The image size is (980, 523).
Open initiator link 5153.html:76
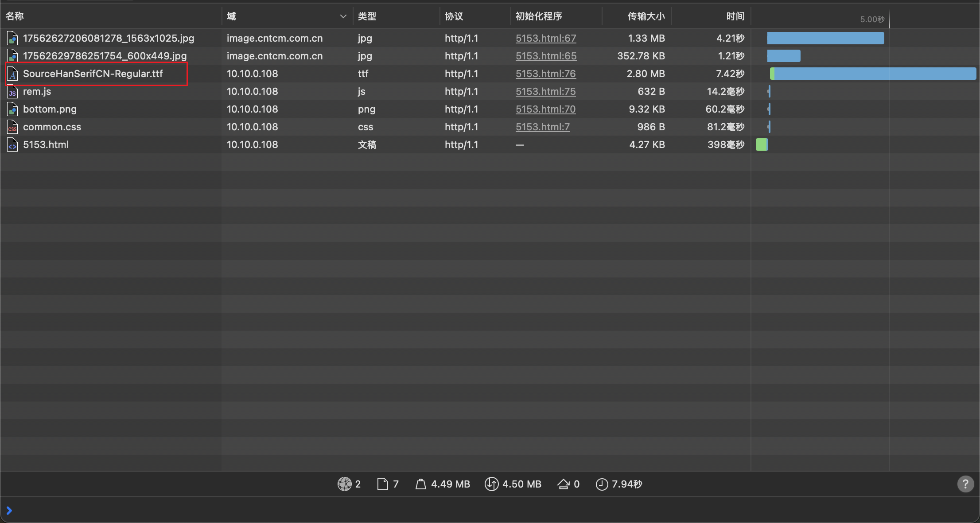pyautogui.click(x=545, y=74)
